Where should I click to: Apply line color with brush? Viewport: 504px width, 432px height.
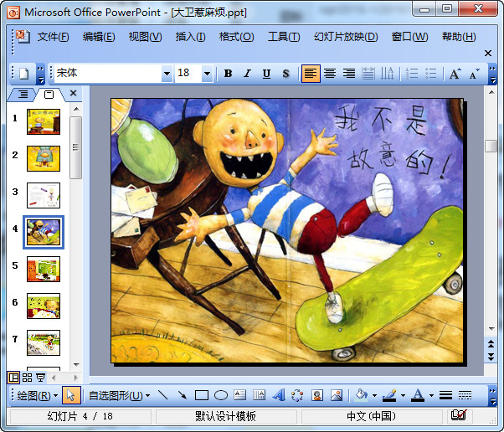tap(389, 395)
